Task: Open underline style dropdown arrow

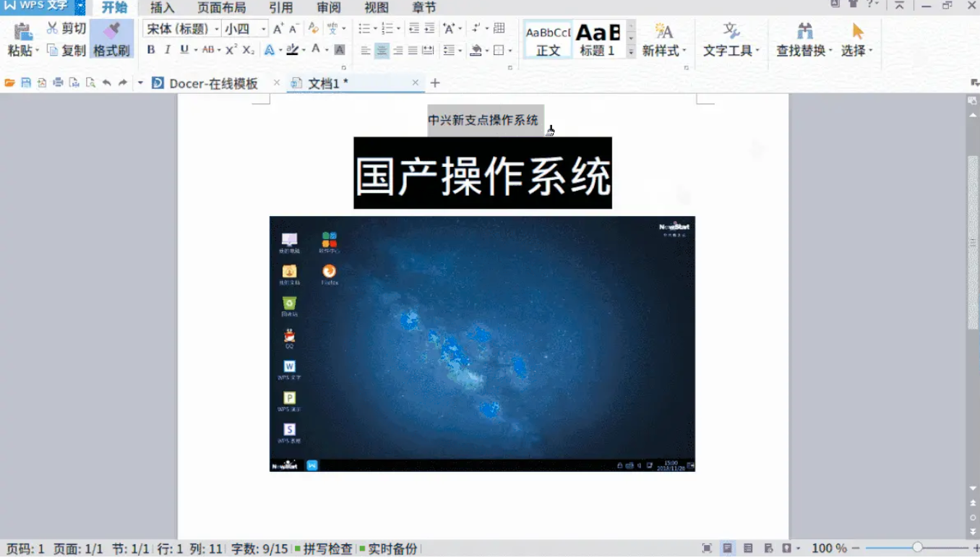Action: [196, 51]
